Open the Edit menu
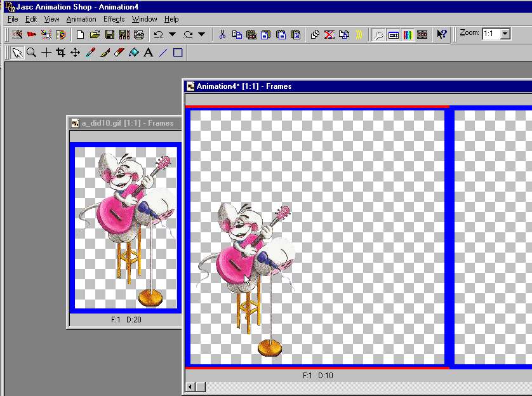 coord(31,19)
